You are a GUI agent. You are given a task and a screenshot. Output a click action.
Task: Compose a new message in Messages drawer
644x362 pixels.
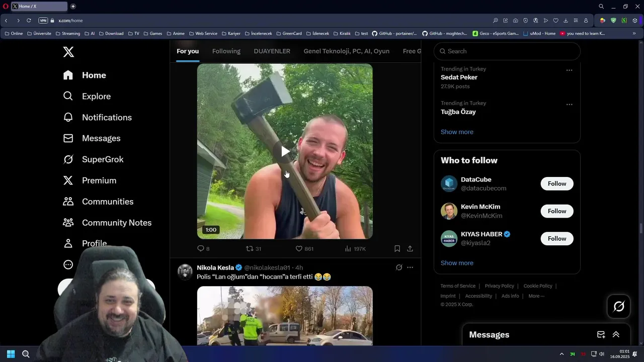point(601,335)
